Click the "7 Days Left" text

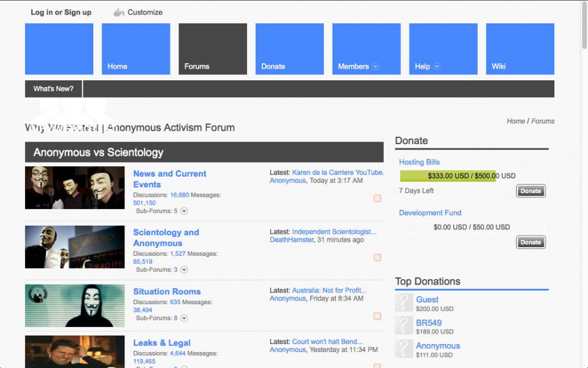[x=416, y=191]
